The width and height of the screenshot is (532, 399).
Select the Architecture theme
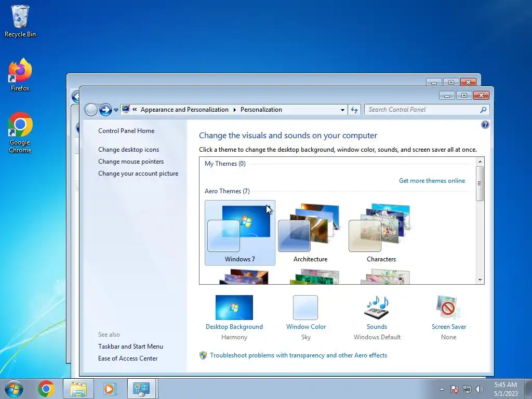click(x=311, y=233)
